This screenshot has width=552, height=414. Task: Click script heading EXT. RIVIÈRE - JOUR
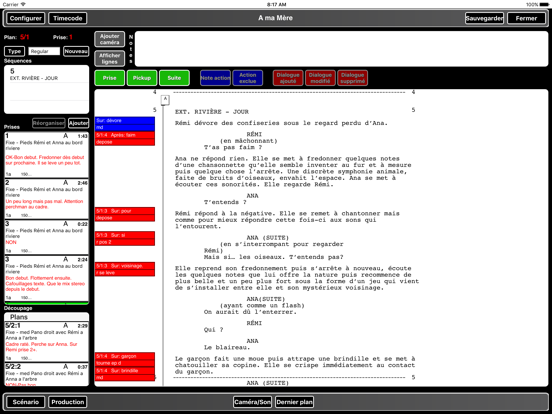(x=212, y=112)
